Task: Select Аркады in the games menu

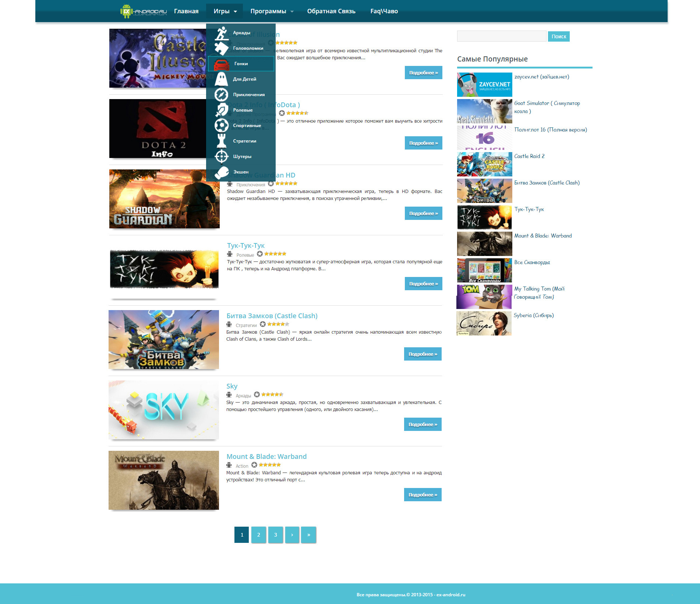Action: [241, 33]
